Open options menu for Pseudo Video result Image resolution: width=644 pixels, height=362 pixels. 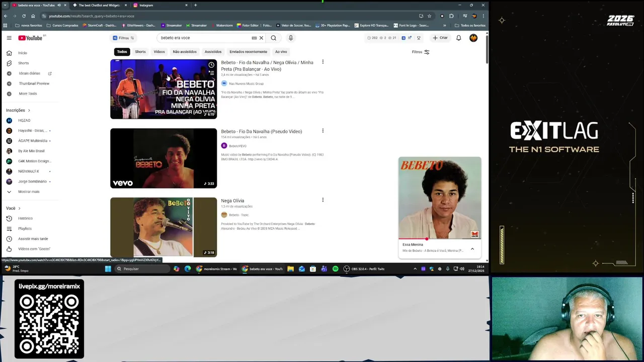[323, 131]
